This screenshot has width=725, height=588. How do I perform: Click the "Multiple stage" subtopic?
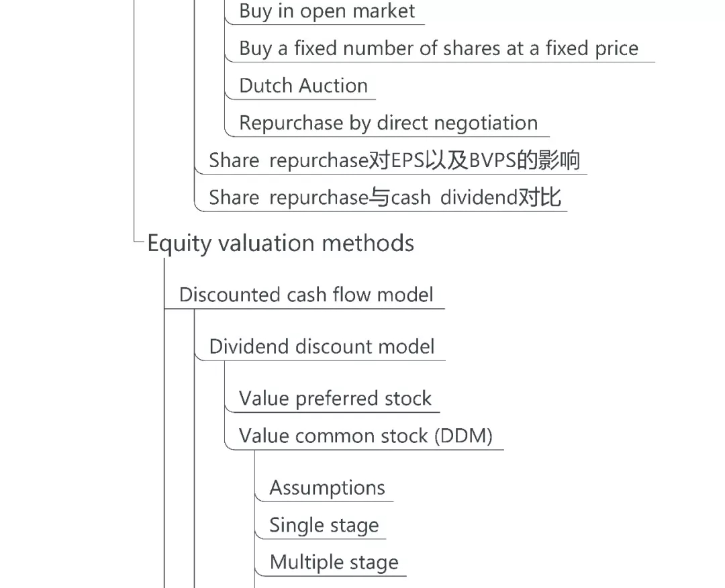click(x=334, y=562)
